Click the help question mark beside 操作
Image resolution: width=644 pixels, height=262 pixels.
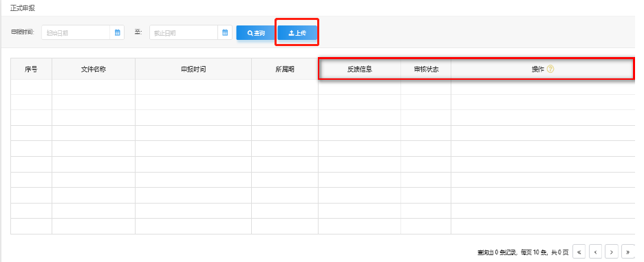click(x=550, y=69)
